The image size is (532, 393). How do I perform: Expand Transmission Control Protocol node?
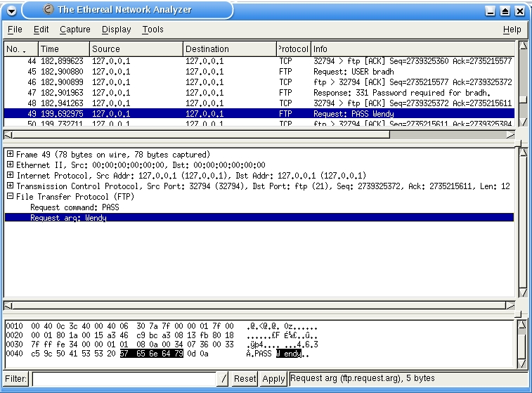(x=10, y=186)
